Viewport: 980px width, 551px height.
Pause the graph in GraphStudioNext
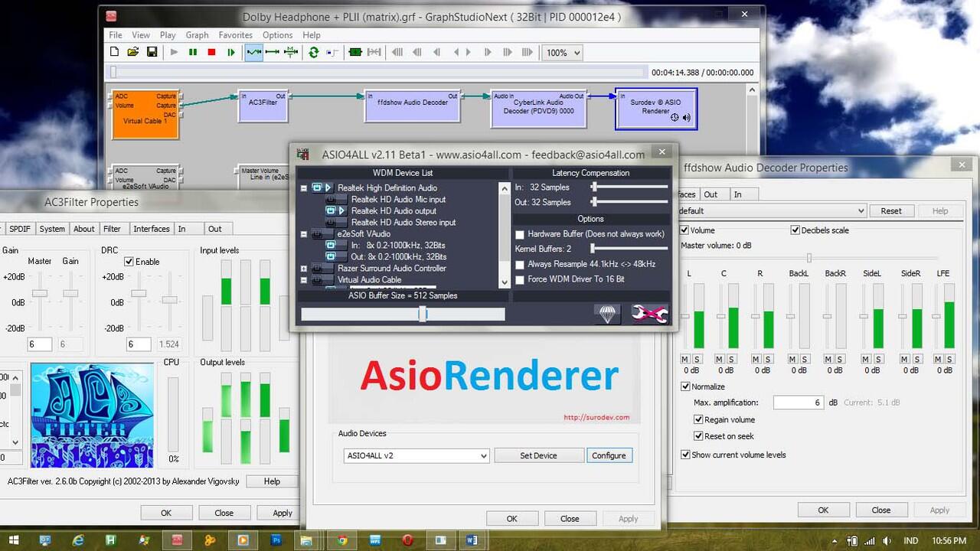[x=193, y=51]
